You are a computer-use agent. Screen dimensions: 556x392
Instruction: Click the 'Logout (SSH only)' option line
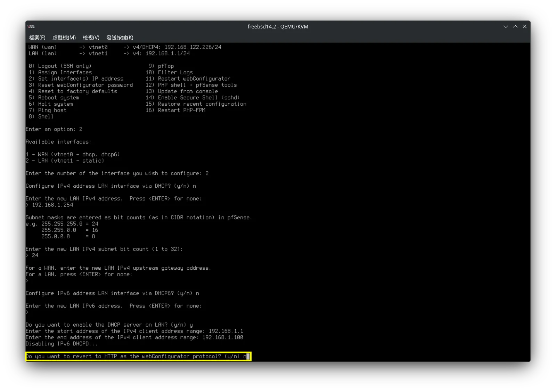click(x=60, y=66)
